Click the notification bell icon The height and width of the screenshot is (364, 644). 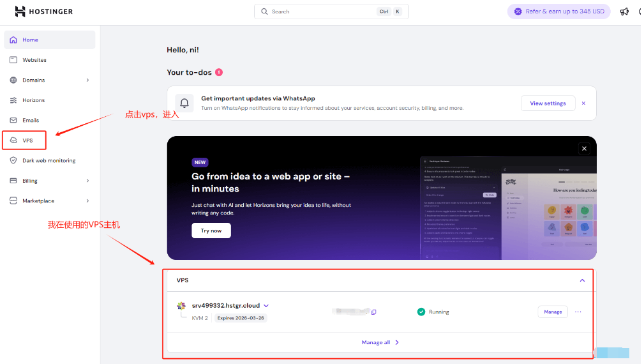[x=184, y=103]
